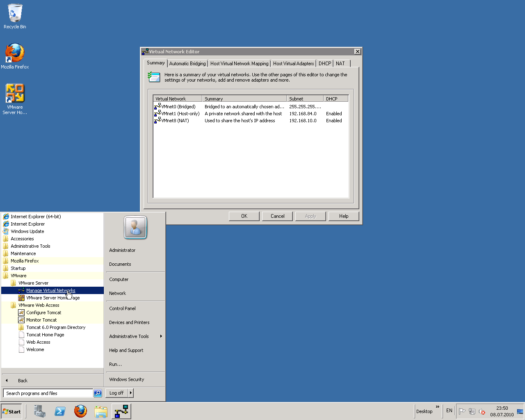This screenshot has width=525, height=420.
Task: Click the Help button in the dialog
Action: tap(344, 216)
